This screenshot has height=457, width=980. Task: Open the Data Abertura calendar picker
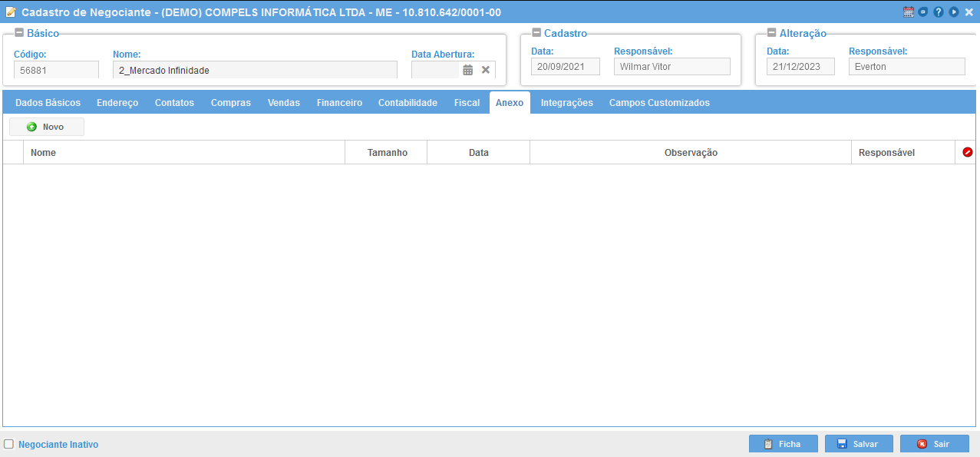pos(468,70)
